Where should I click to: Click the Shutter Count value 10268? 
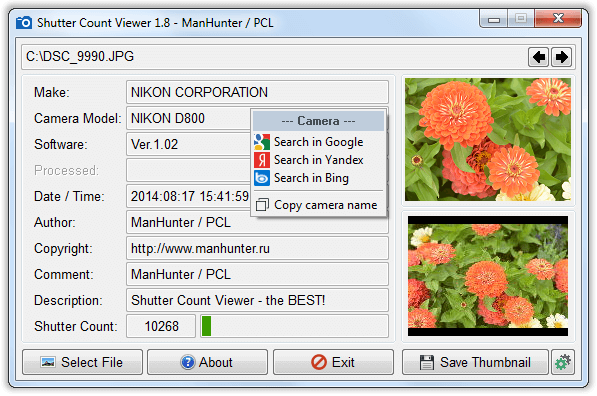coord(161,326)
